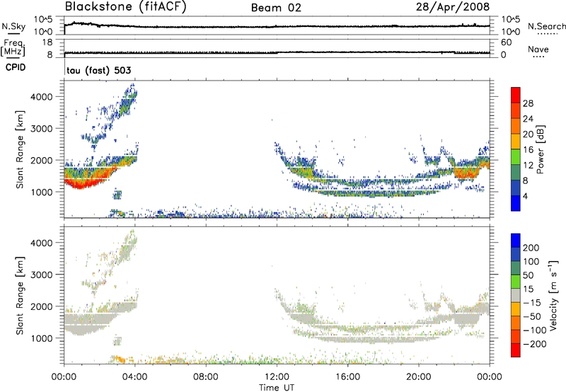The height and width of the screenshot is (392, 566).
Task: Click the yellow -15 to -50 Velocity segment
Action: point(516,309)
